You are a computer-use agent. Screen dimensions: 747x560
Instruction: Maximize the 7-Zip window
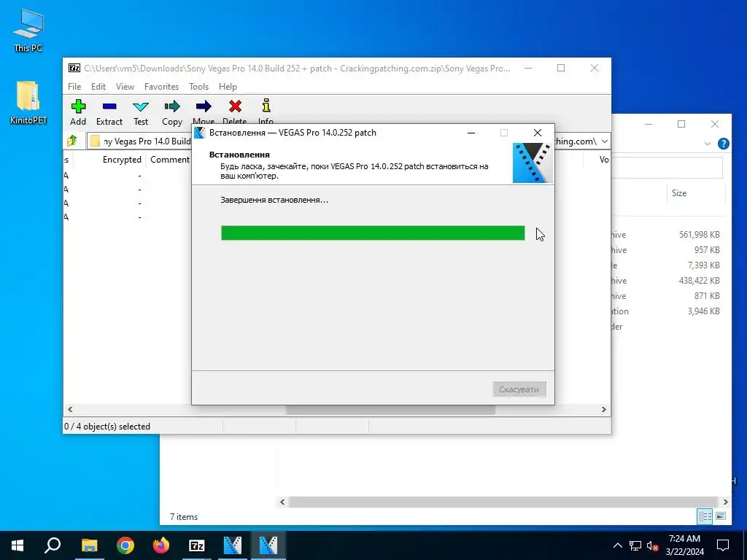(561, 68)
